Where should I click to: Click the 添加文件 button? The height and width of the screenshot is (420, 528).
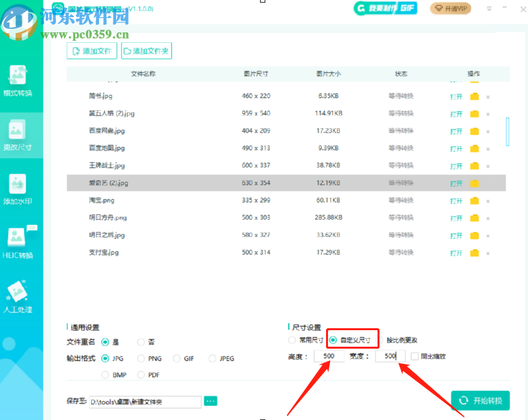[x=92, y=50]
